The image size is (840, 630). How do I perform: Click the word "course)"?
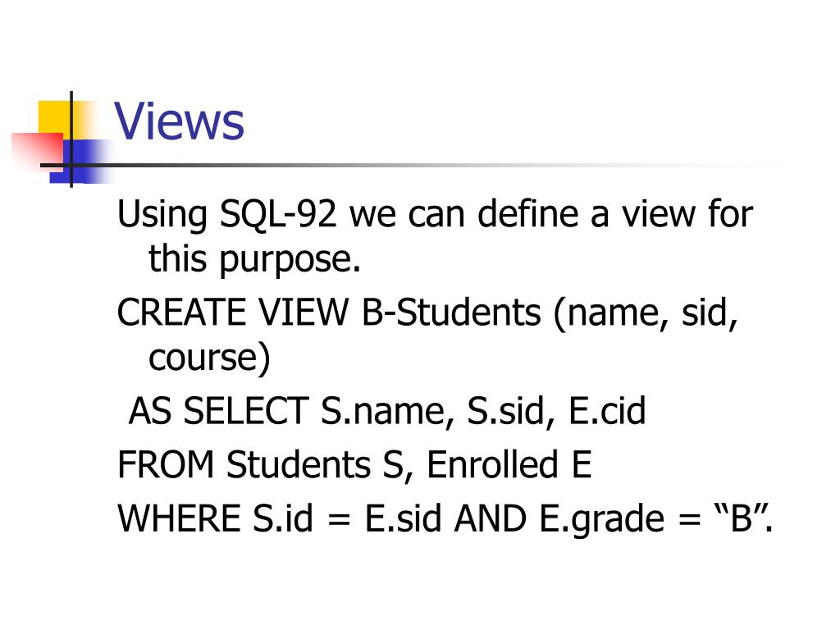tap(209, 358)
